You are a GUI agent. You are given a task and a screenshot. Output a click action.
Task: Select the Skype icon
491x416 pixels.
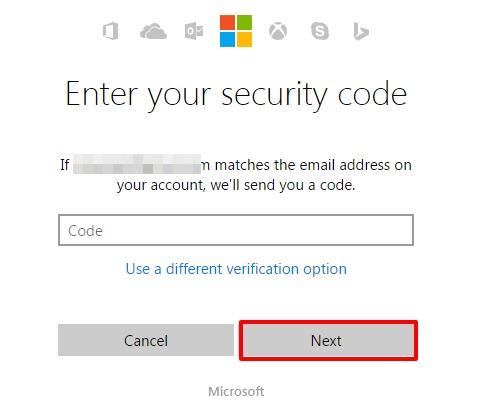click(320, 31)
